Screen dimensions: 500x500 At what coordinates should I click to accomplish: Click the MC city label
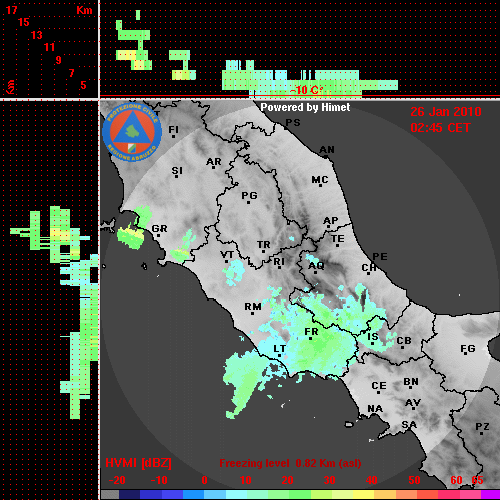[320, 180]
